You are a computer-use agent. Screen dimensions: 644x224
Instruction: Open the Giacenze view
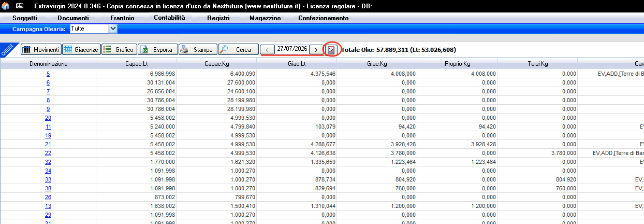[81, 50]
